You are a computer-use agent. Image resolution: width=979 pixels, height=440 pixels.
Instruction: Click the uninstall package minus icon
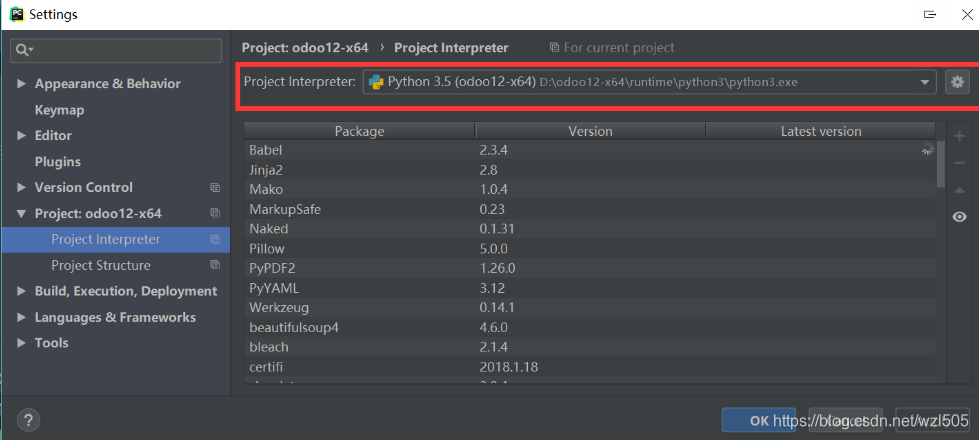(x=960, y=163)
